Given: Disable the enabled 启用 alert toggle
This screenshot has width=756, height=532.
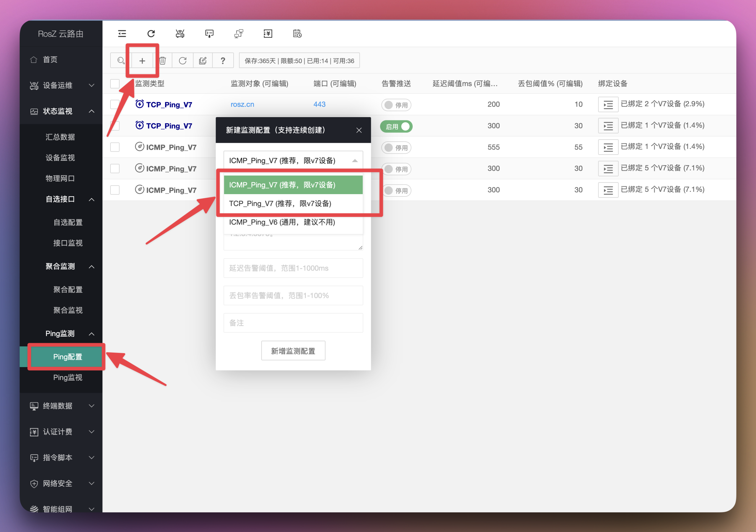Looking at the screenshot, I should (396, 126).
